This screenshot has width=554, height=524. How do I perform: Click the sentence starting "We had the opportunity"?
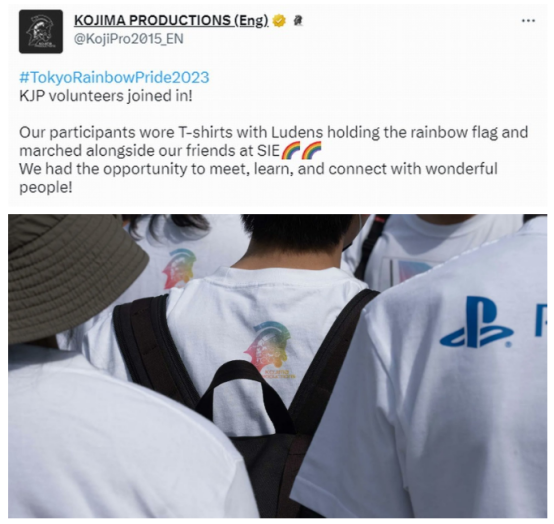(258, 178)
